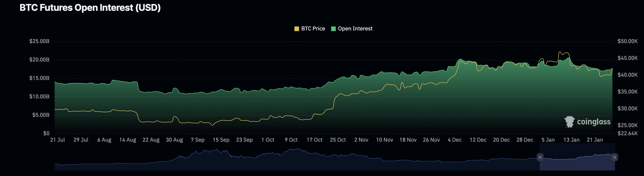Click the 10 Nov date label

(385, 140)
